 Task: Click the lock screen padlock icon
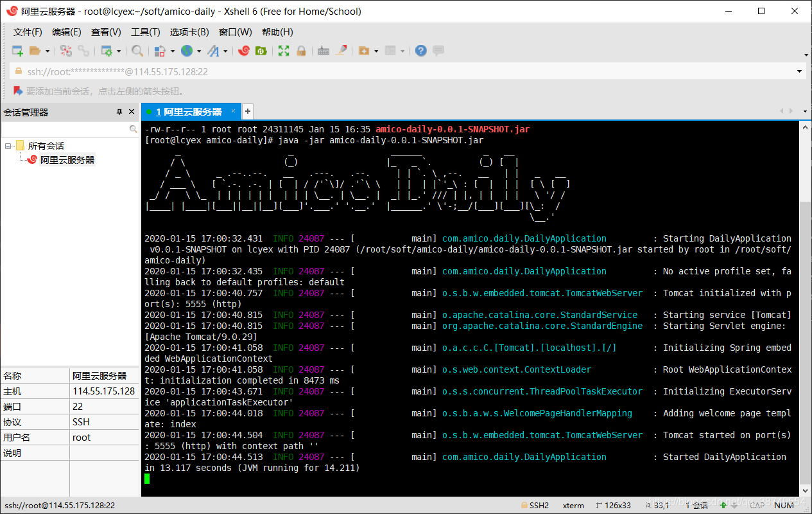tap(300, 51)
